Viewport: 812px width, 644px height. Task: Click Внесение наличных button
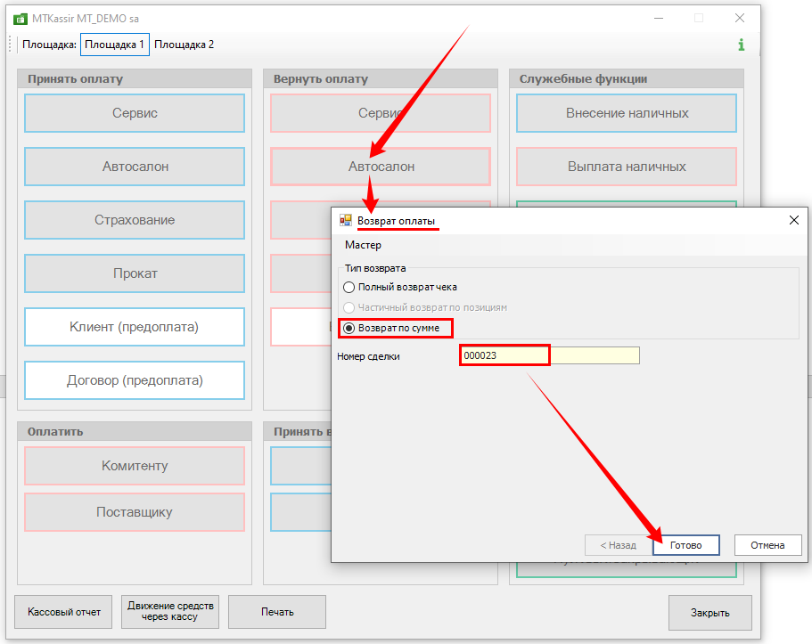coord(627,113)
